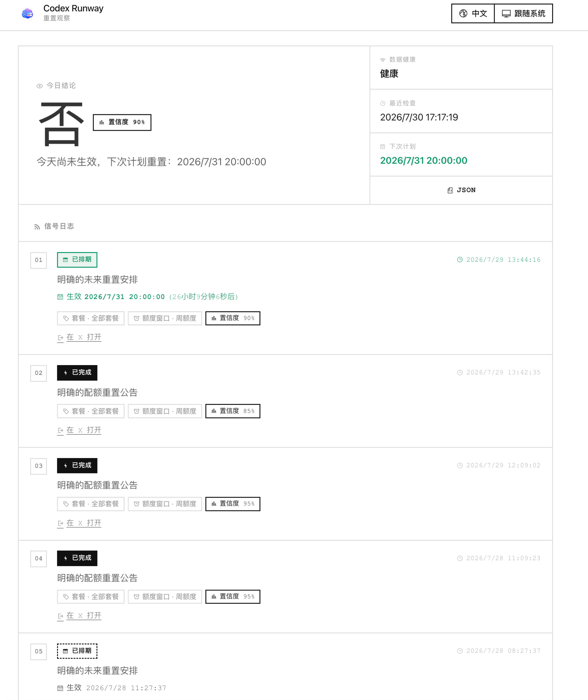Toggle the theme with the 跟随系统 button

(523, 13)
